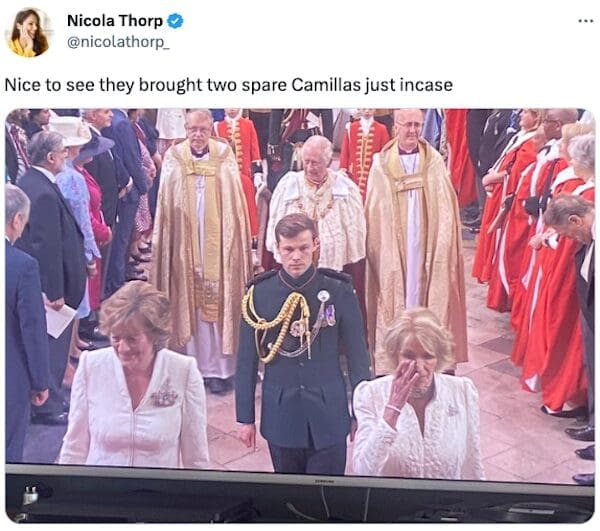Click the left clergyman in golden robes
This screenshot has width=600, height=531.
point(202,240)
